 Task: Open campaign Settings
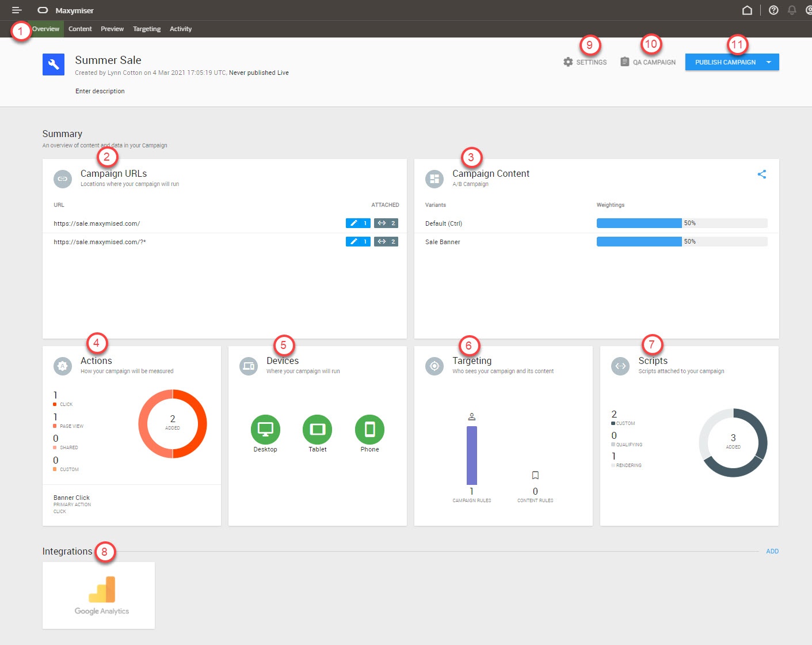pyautogui.click(x=585, y=62)
